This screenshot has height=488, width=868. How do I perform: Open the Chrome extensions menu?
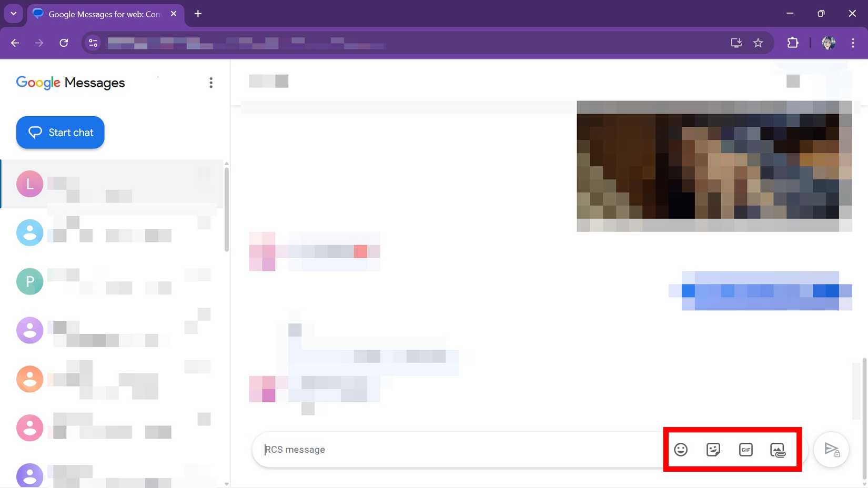[x=792, y=43]
